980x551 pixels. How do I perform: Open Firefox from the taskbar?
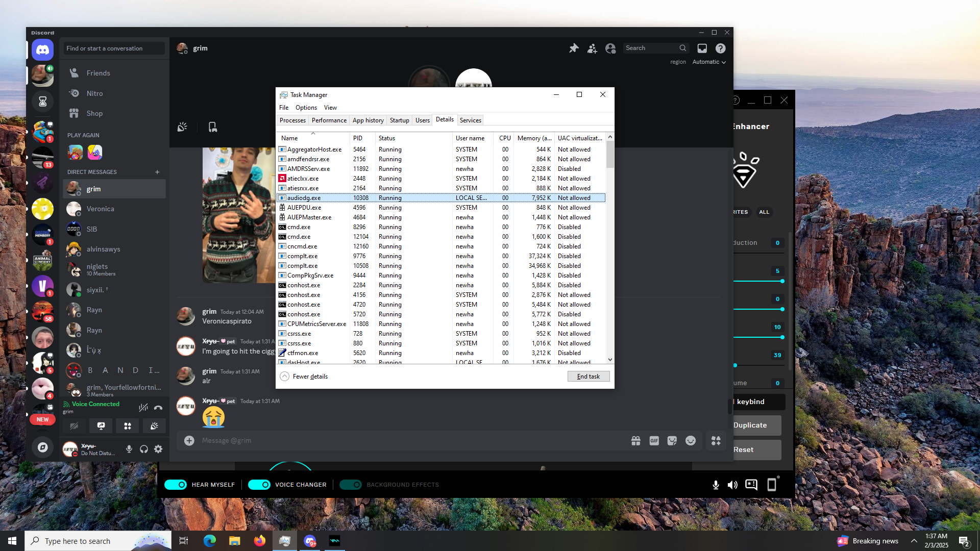(260, 541)
